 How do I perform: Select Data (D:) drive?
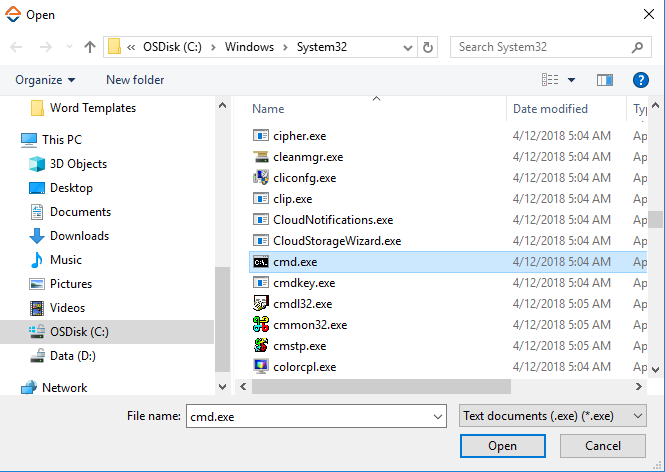pos(63,355)
